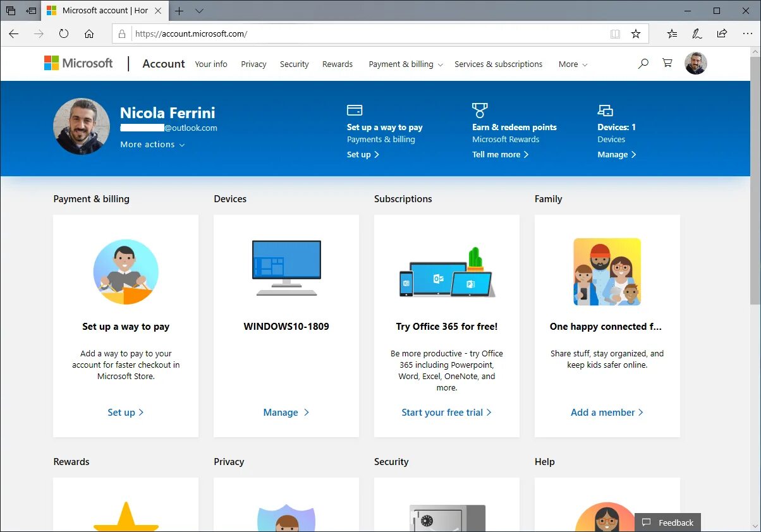Open the shopping cart icon
Screen dimensions: 761x532
(x=667, y=63)
